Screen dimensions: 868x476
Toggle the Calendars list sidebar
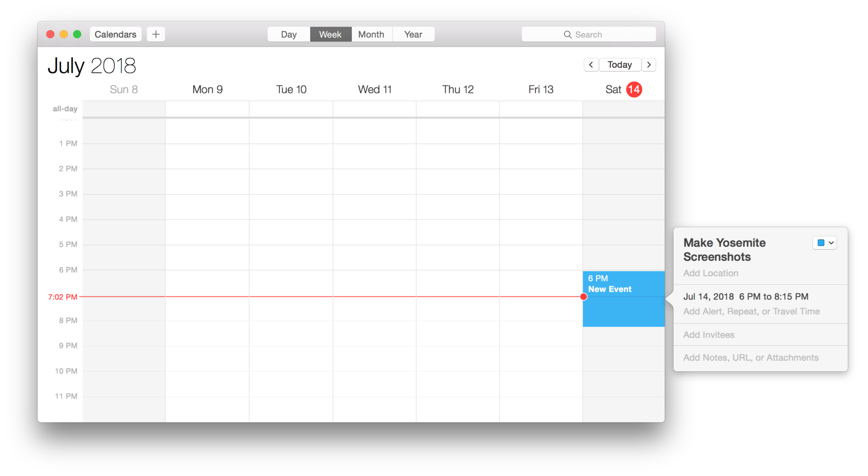[x=115, y=34]
